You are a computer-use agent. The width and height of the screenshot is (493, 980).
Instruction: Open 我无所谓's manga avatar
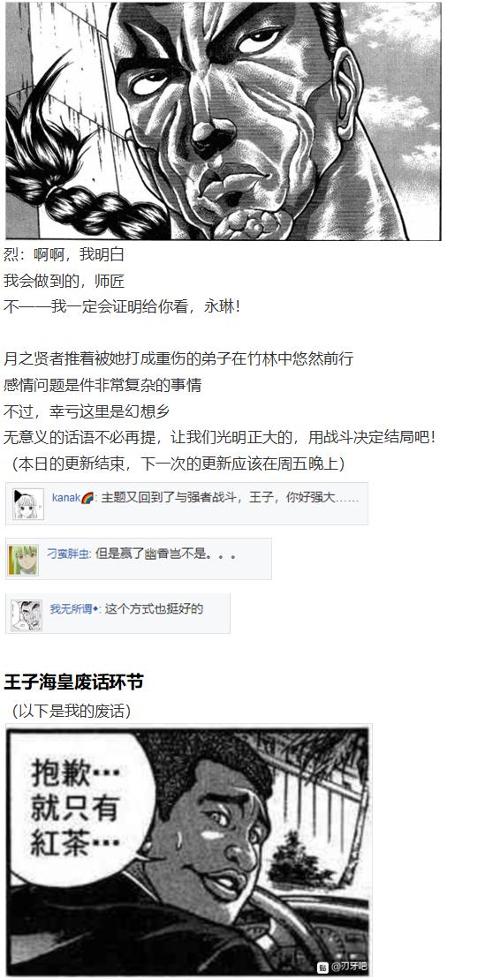tap(27, 615)
